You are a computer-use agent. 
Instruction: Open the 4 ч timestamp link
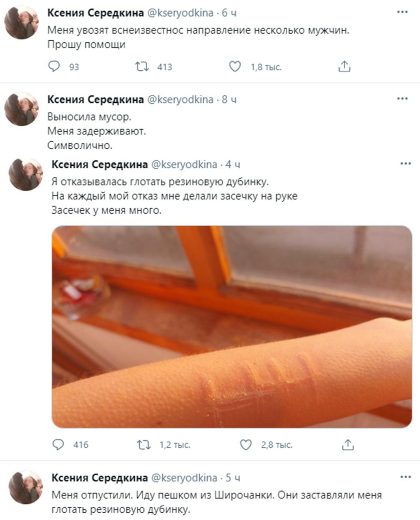pyautogui.click(x=233, y=165)
